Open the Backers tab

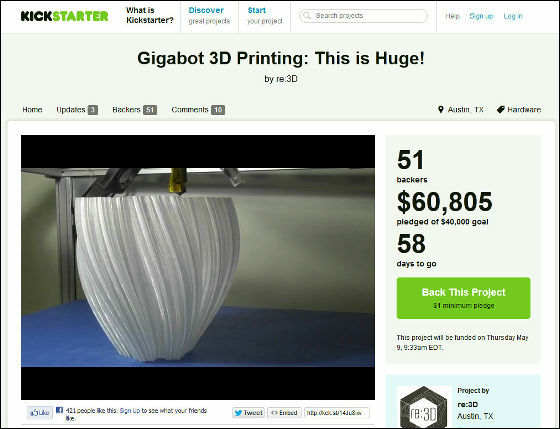click(135, 110)
